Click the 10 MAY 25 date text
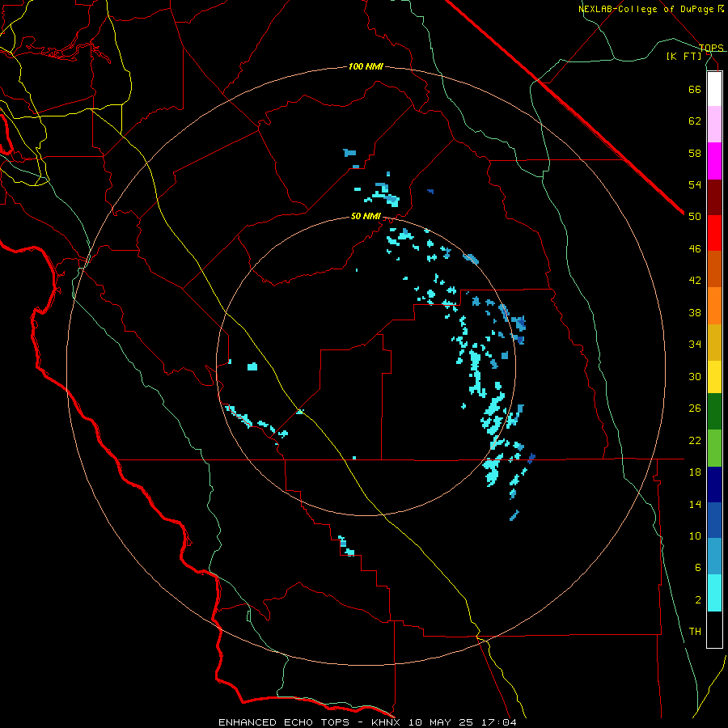Screen dimensions: 728x728 pyautogui.click(x=441, y=722)
